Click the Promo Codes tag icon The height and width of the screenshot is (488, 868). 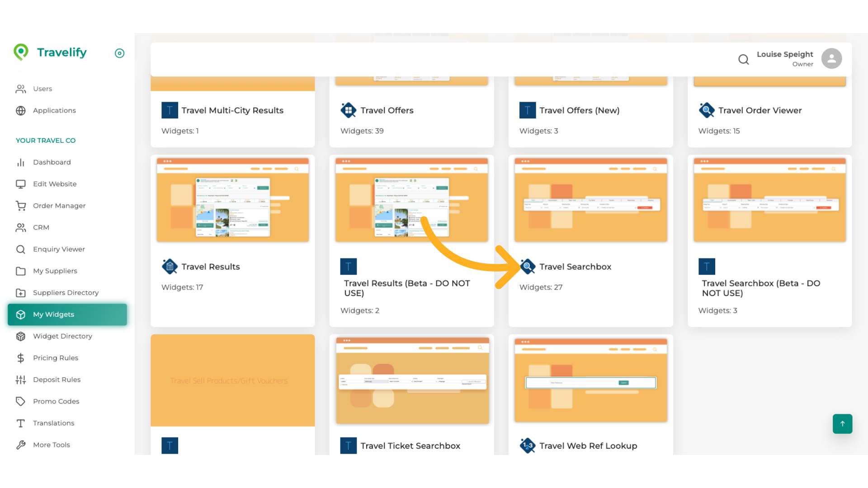coord(21,401)
